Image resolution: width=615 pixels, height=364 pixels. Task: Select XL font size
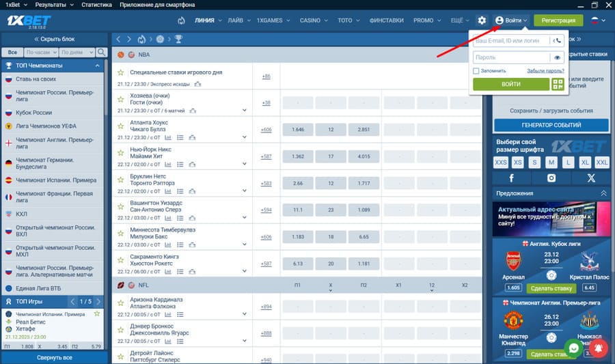(585, 163)
